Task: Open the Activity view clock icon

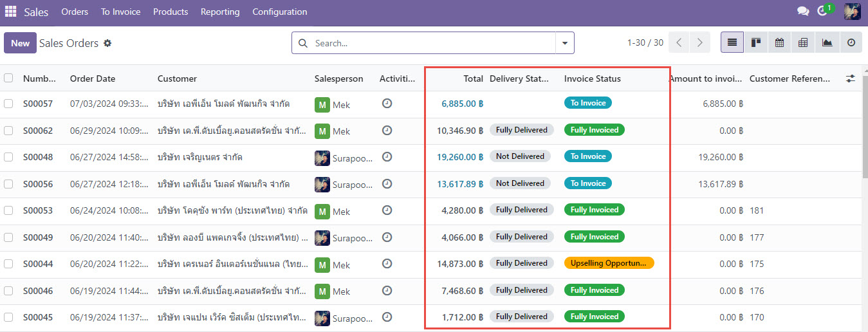Action: coord(851,43)
